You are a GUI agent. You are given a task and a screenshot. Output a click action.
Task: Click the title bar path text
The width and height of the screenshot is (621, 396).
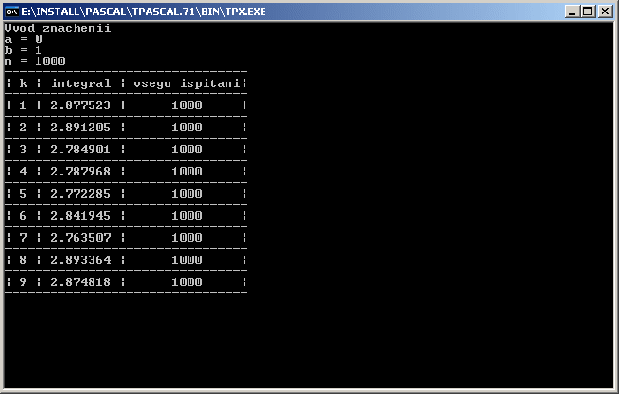tap(143, 11)
